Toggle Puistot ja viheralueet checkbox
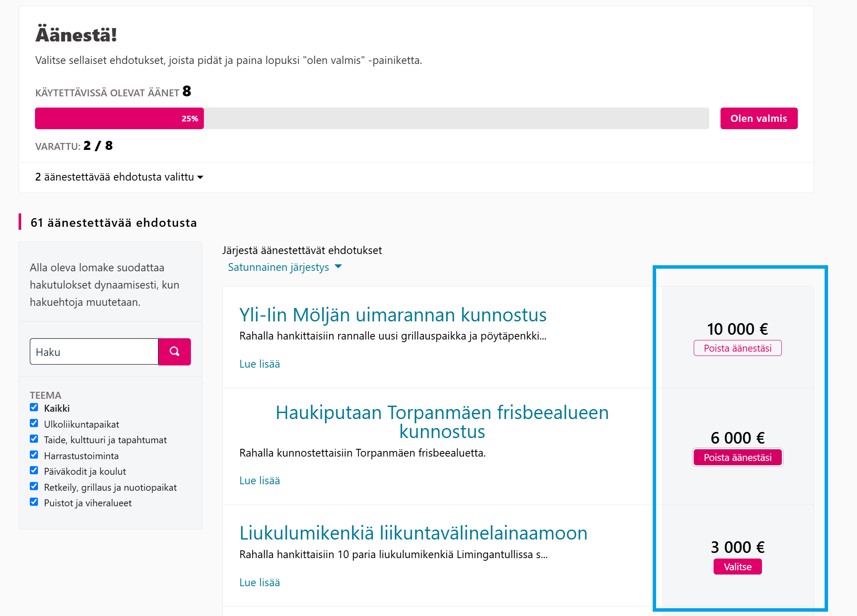The width and height of the screenshot is (857, 616). pos(34,502)
